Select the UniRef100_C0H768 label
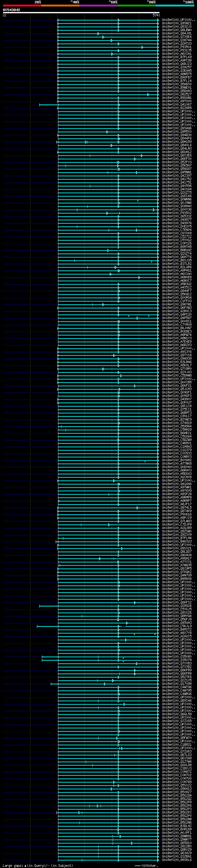Viewport: 197px width, 868px height. 176,782
